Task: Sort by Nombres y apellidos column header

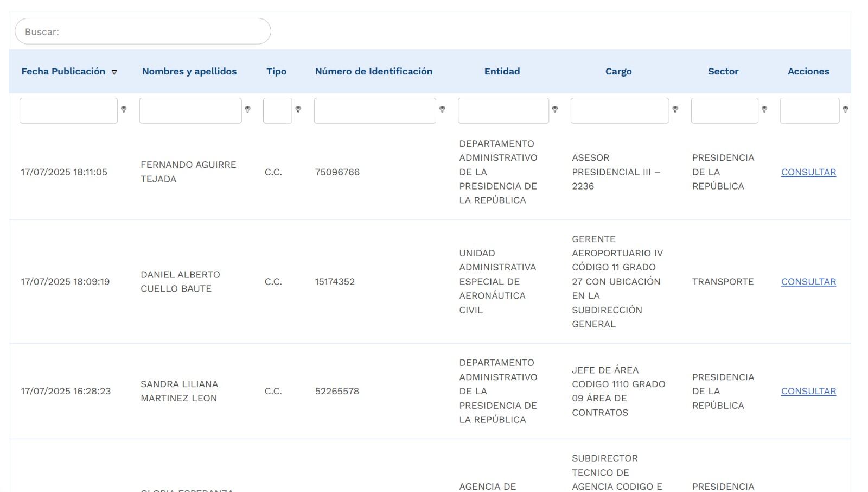Action: coord(189,71)
